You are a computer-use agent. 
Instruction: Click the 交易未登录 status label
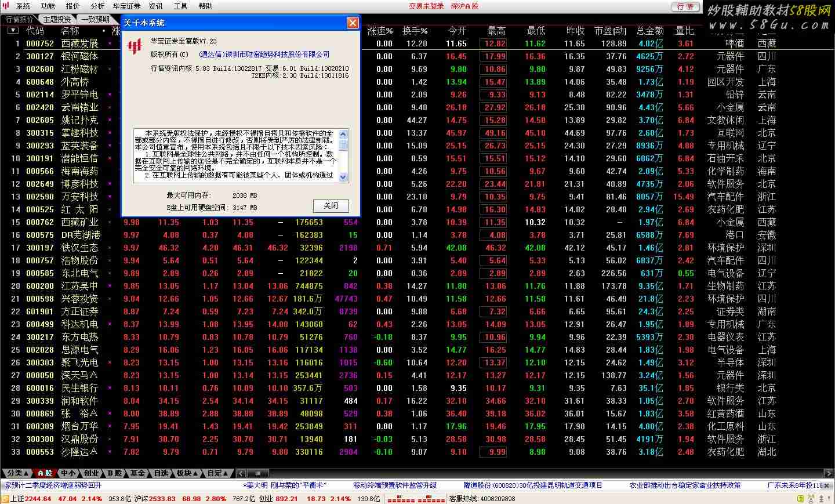pyautogui.click(x=426, y=6)
